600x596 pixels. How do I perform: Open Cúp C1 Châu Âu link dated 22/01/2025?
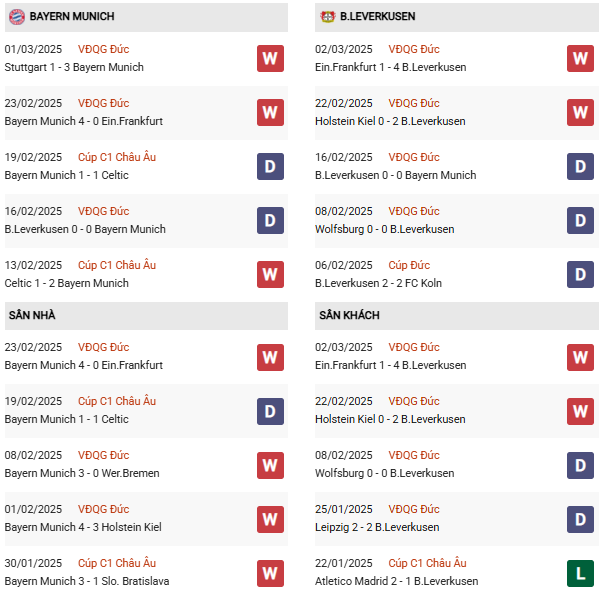tap(427, 563)
